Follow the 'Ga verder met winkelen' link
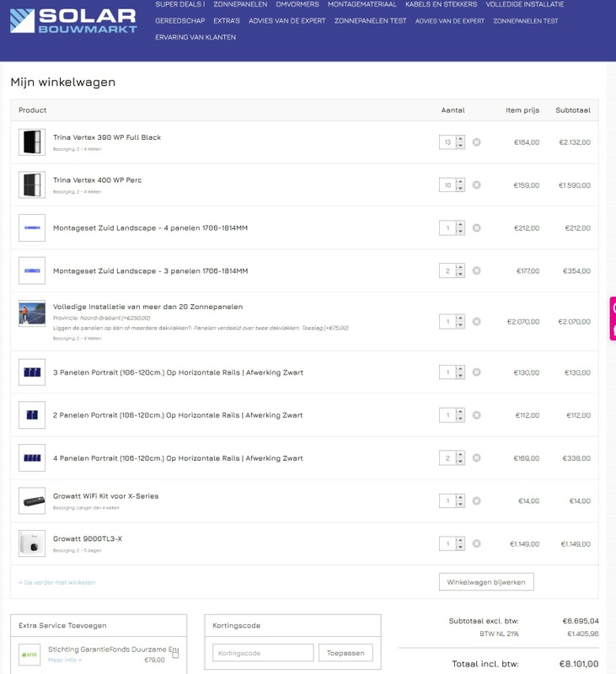This screenshot has height=674, width=616. point(57,582)
